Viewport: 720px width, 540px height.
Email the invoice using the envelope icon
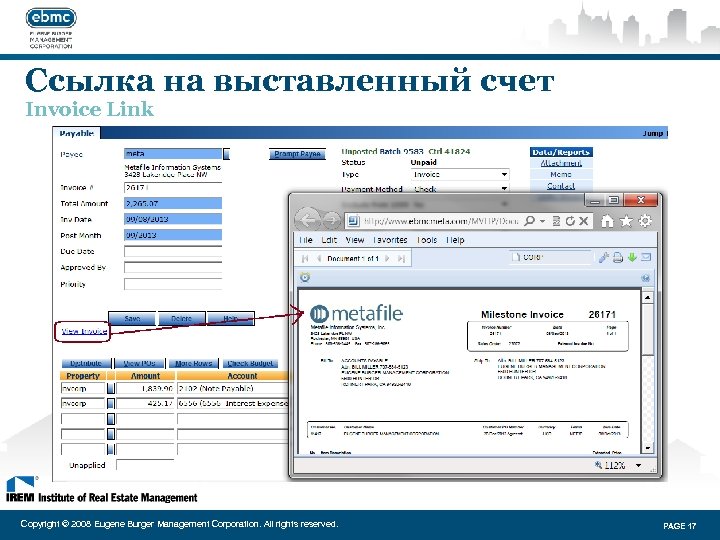tap(646, 258)
